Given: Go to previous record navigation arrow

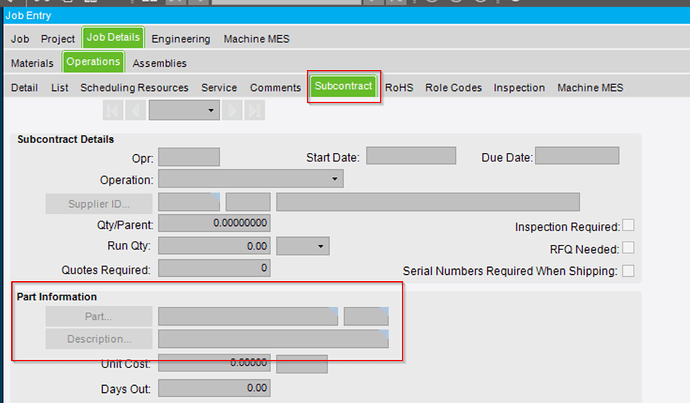Looking at the screenshot, I should tap(136, 110).
